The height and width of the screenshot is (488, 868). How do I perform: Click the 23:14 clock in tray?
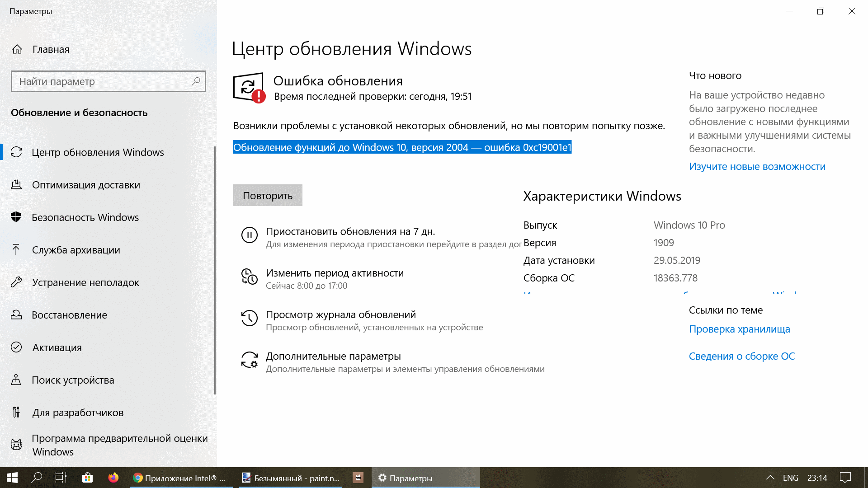[x=817, y=478]
